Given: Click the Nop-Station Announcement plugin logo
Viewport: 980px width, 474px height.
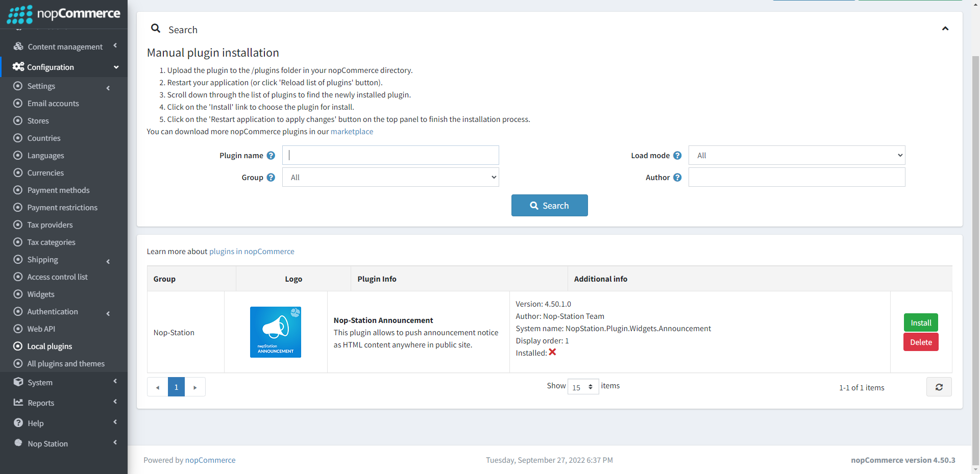Looking at the screenshot, I should pyautogui.click(x=276, y=332).
